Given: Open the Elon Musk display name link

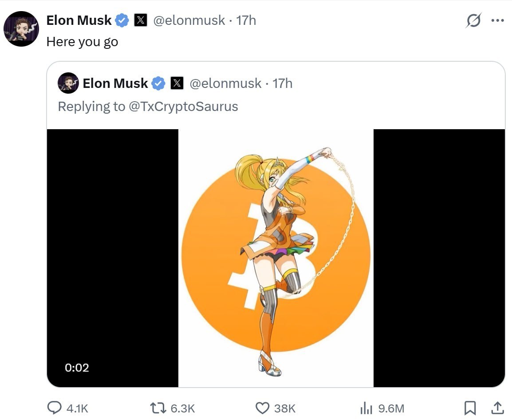Looking at the screenshot, I should (x=79, y=20).
